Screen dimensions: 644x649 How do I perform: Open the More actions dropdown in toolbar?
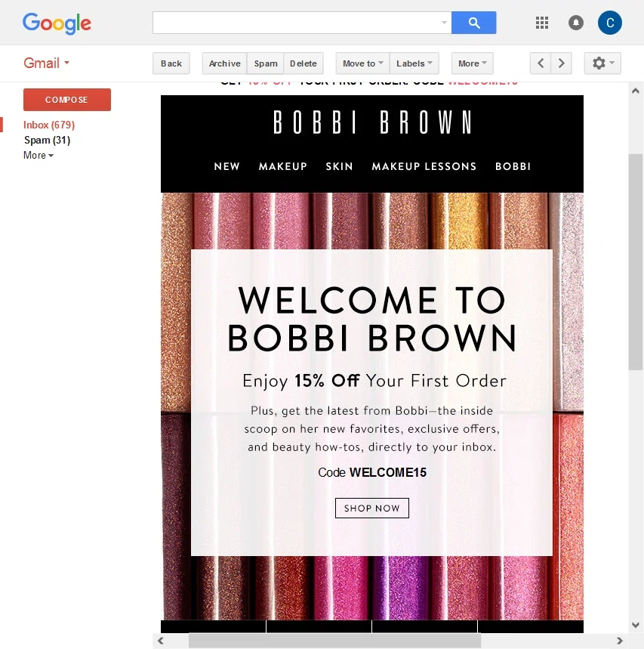click(x=473, y=63)
